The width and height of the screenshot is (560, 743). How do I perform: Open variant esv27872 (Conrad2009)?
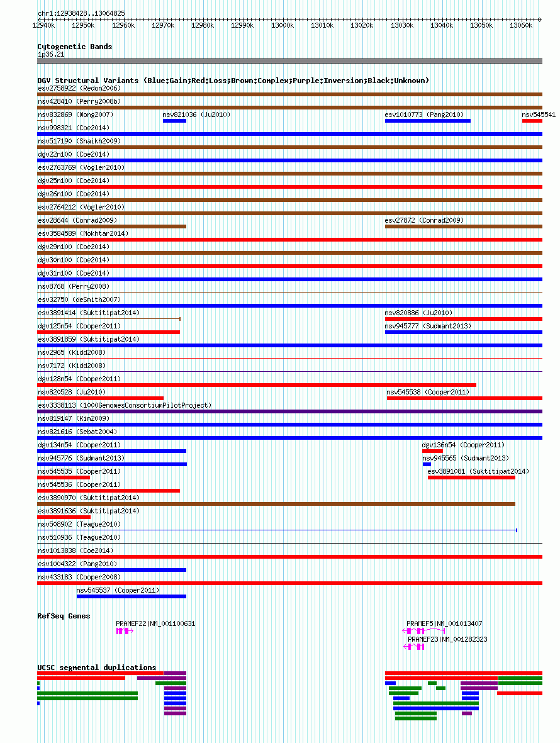tap(424, 220)
